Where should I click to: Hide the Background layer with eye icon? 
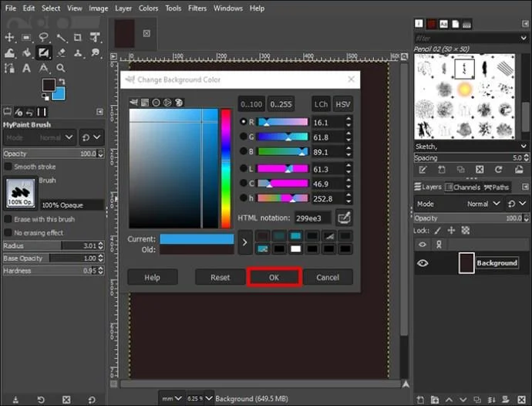pos(423,263)
